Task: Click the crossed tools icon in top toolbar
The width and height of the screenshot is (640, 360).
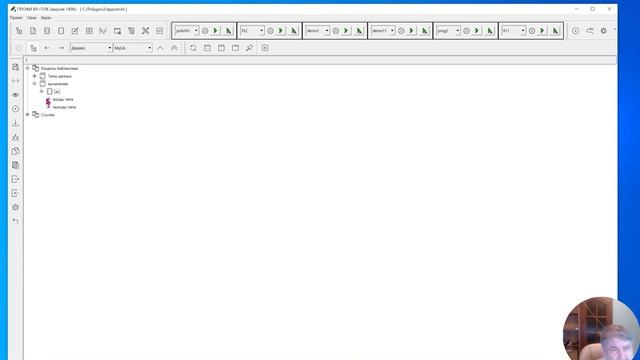Action: click(x=145, y=31)
